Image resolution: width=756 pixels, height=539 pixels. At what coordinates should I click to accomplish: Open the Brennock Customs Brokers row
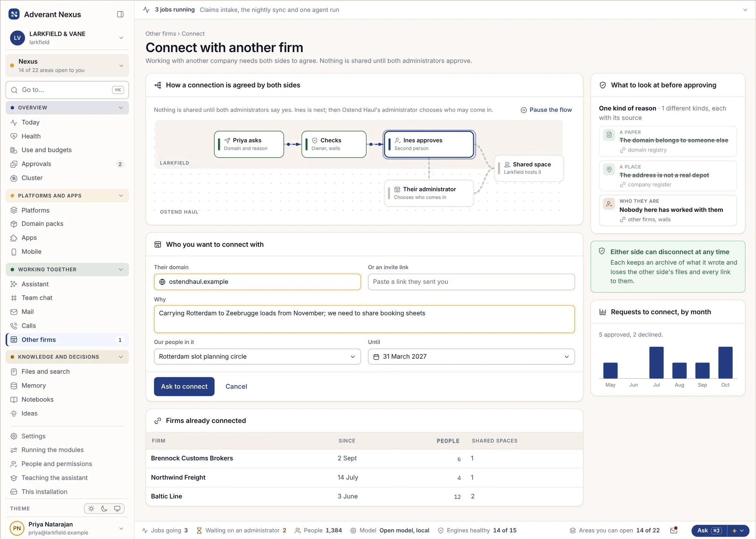tap(364, 459)
